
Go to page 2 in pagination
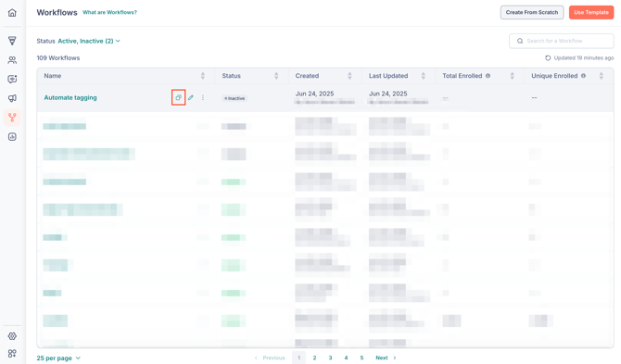pos(314,358)
